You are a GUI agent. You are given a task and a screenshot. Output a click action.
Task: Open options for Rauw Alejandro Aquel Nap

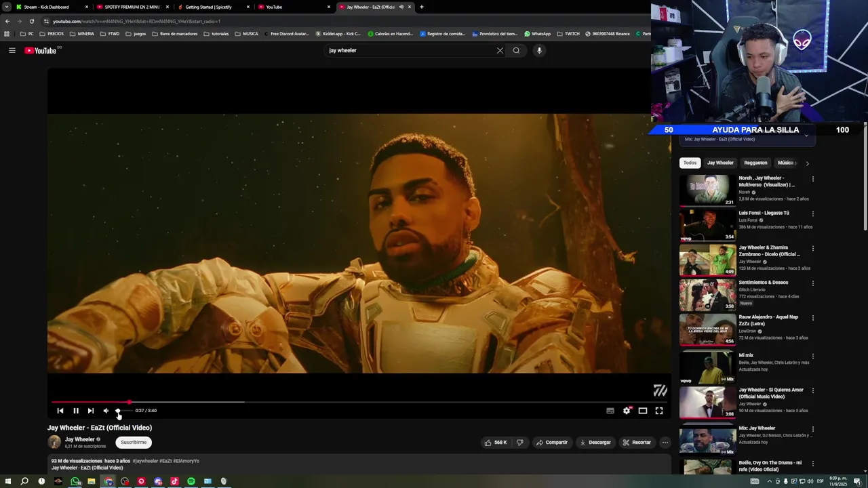pyautogui.click(x=813, y=318)
